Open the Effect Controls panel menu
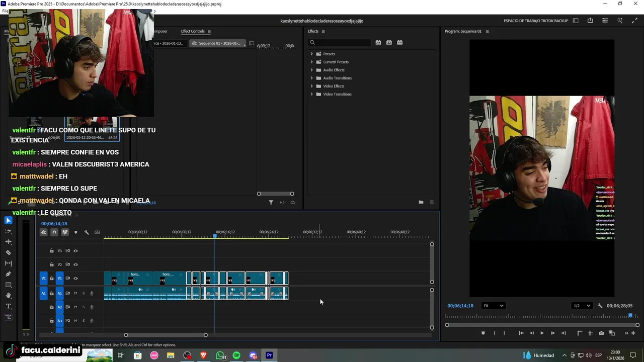This screenshot has height=362, width=644. coord(209,31)
